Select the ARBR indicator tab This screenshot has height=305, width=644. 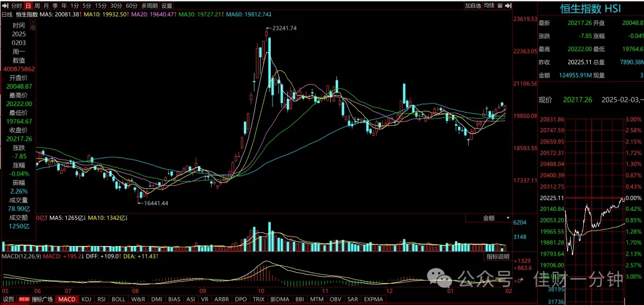(x=222, y=299)
